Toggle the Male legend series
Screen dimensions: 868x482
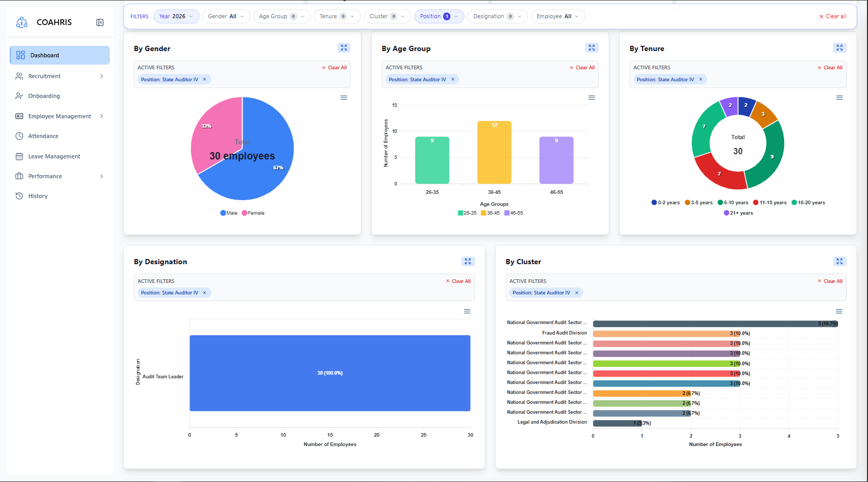click(x=229, y=213)
